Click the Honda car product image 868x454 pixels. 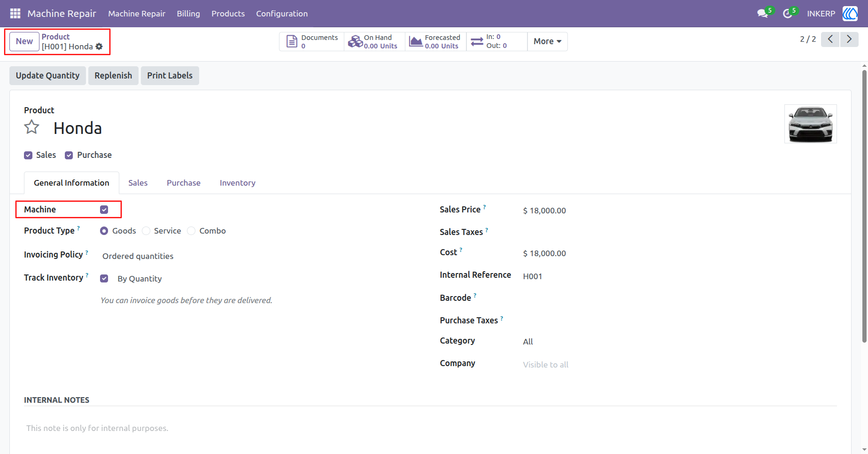click(811, 124)
